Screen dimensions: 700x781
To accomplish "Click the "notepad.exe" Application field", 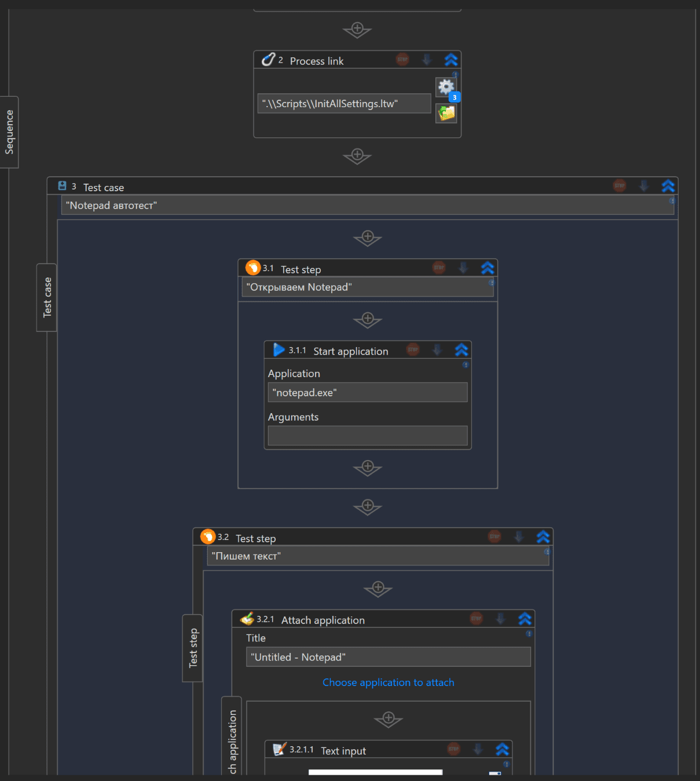I will [x=368, y=392].
